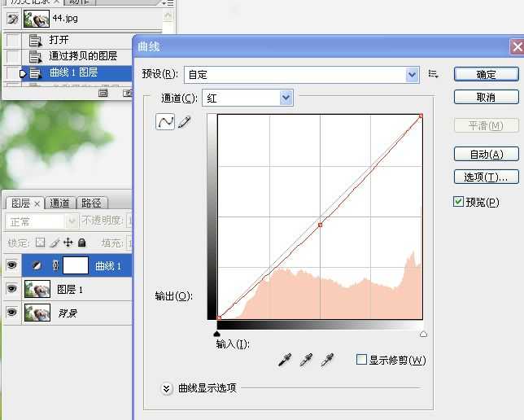Select the bottom-left curve endpoint
The width and height of the screenshot is (524, 420).
(219, 317)
